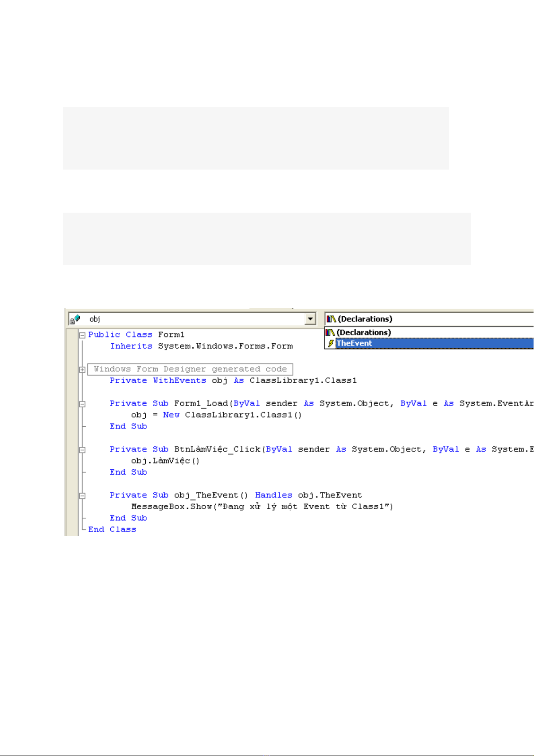Image resolution: width=534 pixels, height=756 pixels.
Task: Collapse the Form1_Load sub outline
Action: point(82,404)
